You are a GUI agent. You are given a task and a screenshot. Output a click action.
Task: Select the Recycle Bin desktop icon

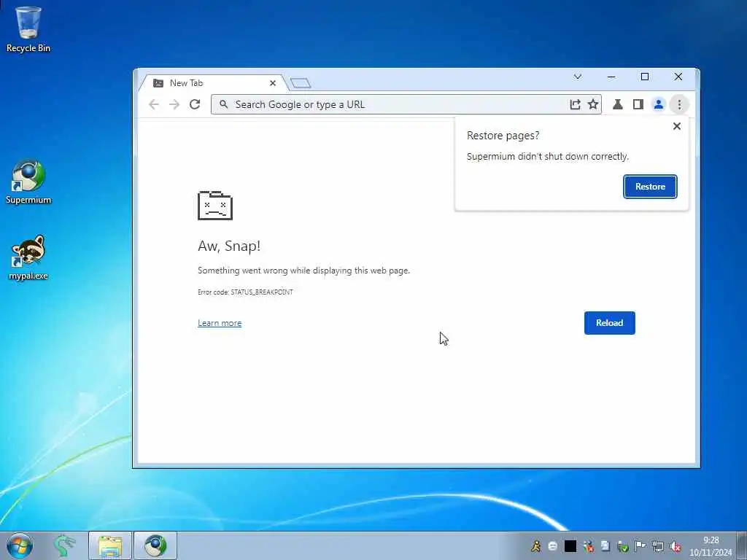[x=28, y=29]
